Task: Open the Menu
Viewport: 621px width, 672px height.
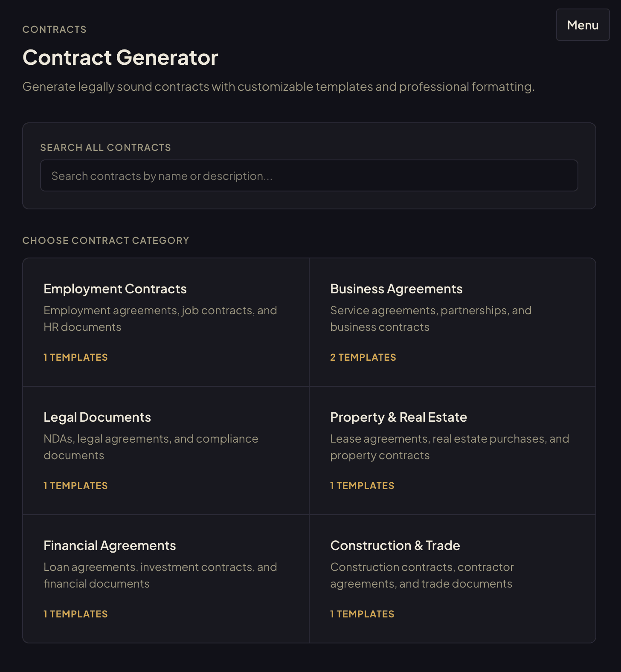Action: click(583, 25)
